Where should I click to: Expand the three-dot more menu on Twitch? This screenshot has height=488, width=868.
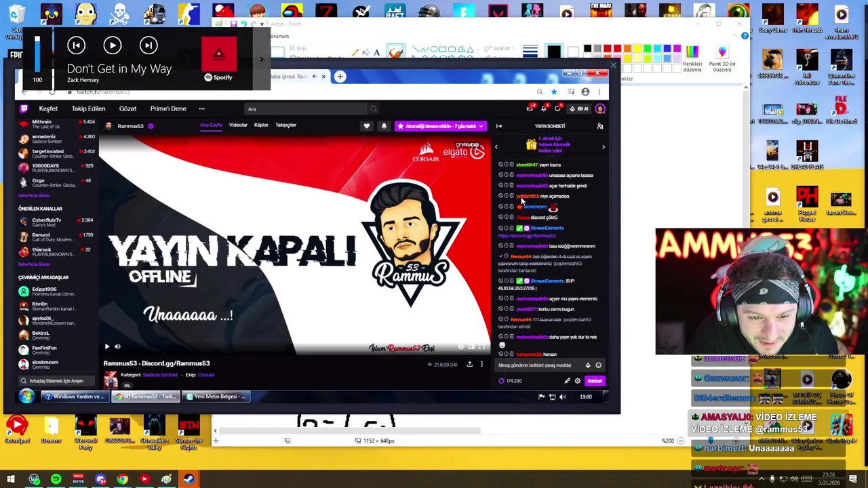pyautogui.click(x=201, y=108)
